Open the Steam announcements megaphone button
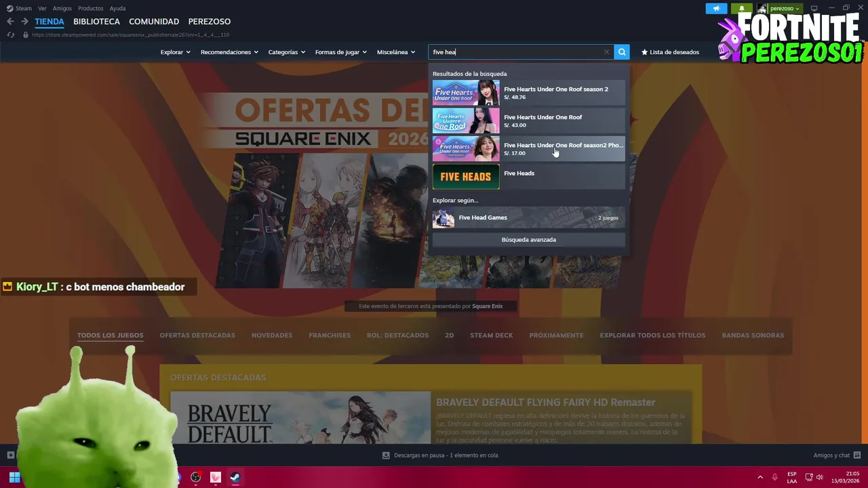This screenshot has height=488, width=868. (x=716, y=8)
